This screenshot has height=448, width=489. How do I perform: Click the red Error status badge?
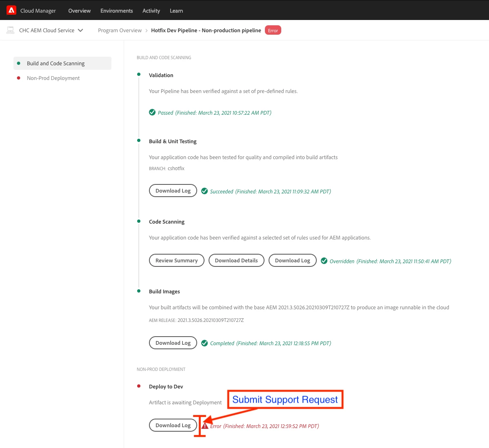tap(273, 30)
